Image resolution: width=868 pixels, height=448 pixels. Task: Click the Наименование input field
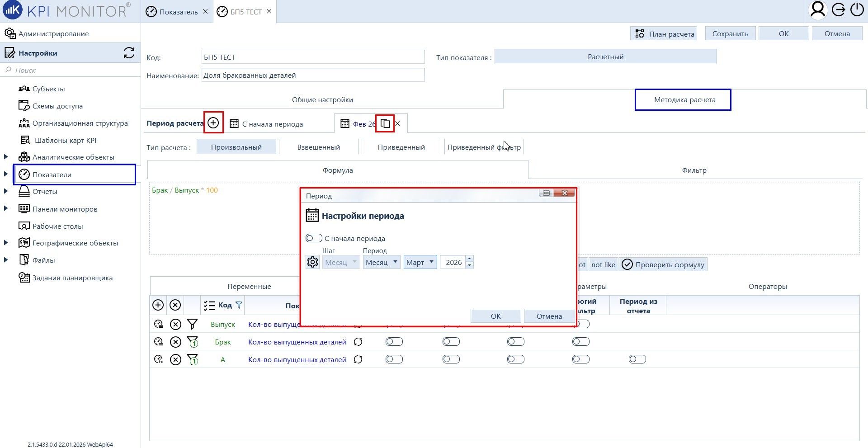click(313, 75)
